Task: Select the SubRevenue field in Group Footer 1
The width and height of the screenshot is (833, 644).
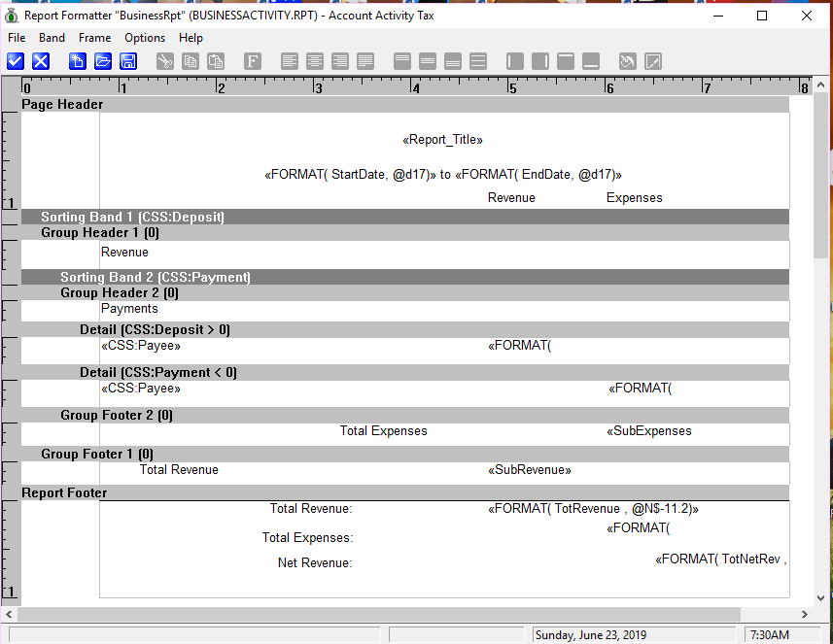Action: (529, 470)
